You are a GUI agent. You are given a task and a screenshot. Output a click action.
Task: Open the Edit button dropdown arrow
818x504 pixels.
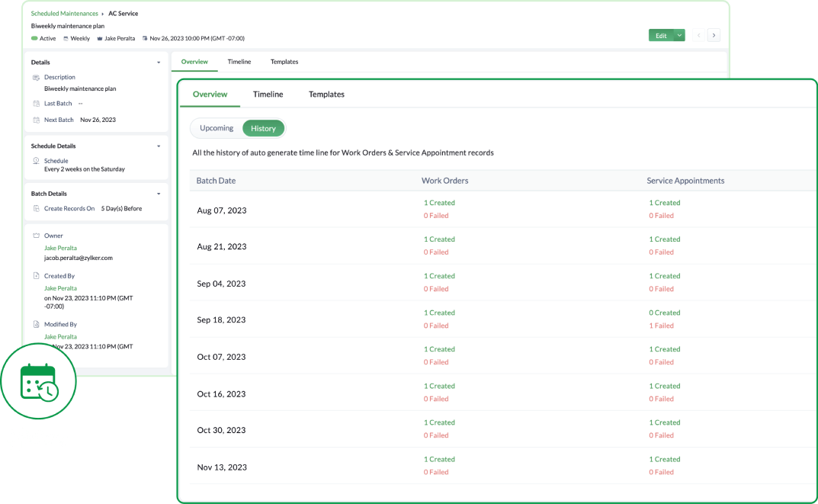(679, 35)
